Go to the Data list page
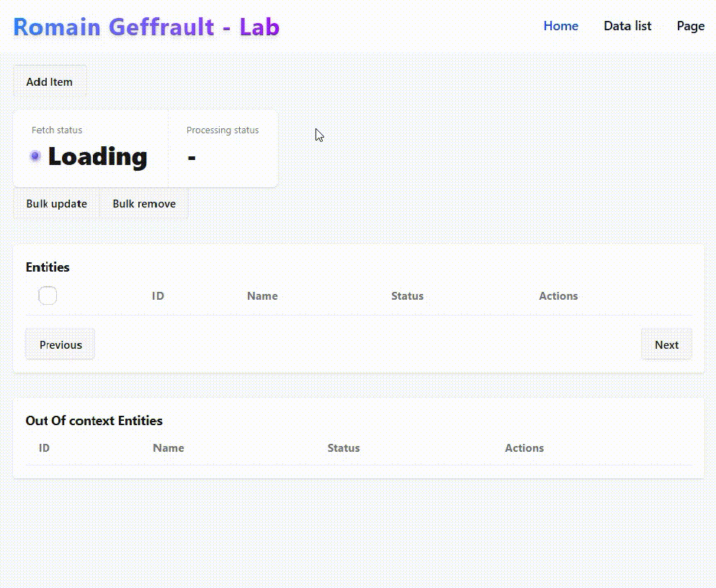Screen dimensions: 716x588 point(627,26)
